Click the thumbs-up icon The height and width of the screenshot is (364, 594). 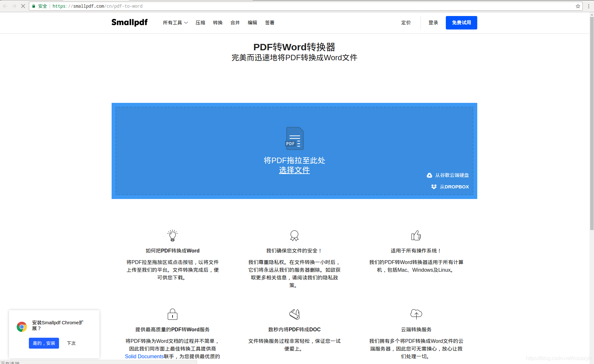click(x=416, y=236)
